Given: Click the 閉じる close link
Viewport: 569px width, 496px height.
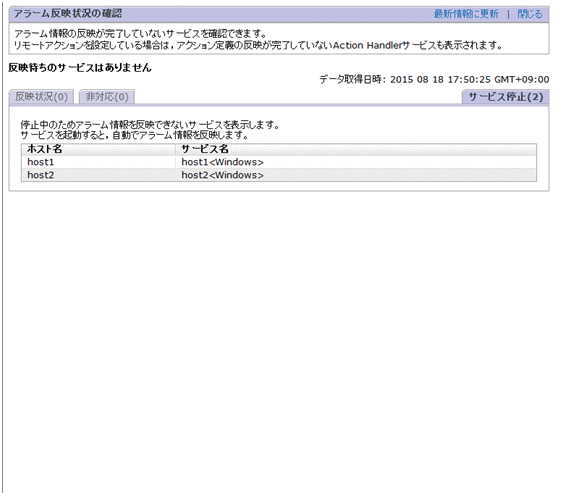Looking at the screenshot, I should coord(529,14).
